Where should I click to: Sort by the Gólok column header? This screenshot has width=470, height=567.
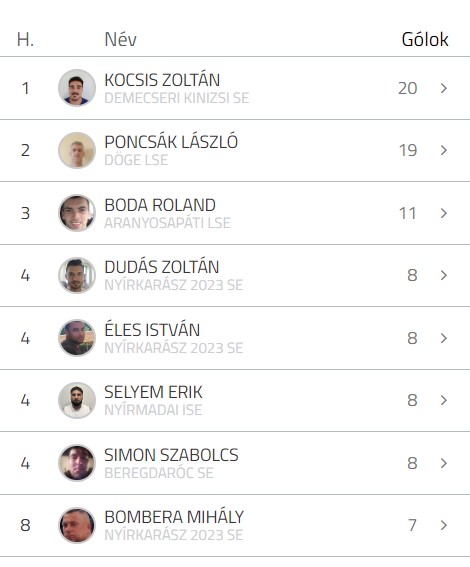tap(425, 39)
